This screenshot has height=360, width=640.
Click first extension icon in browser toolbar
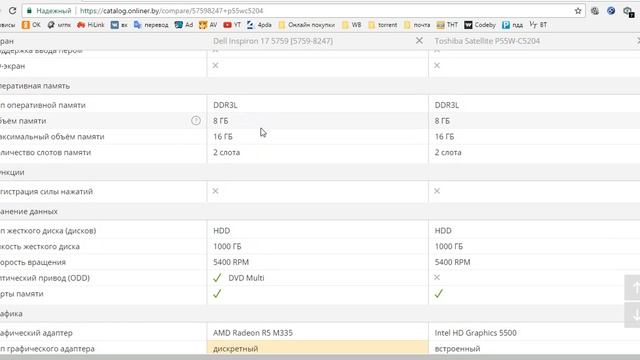pos(595,11)
